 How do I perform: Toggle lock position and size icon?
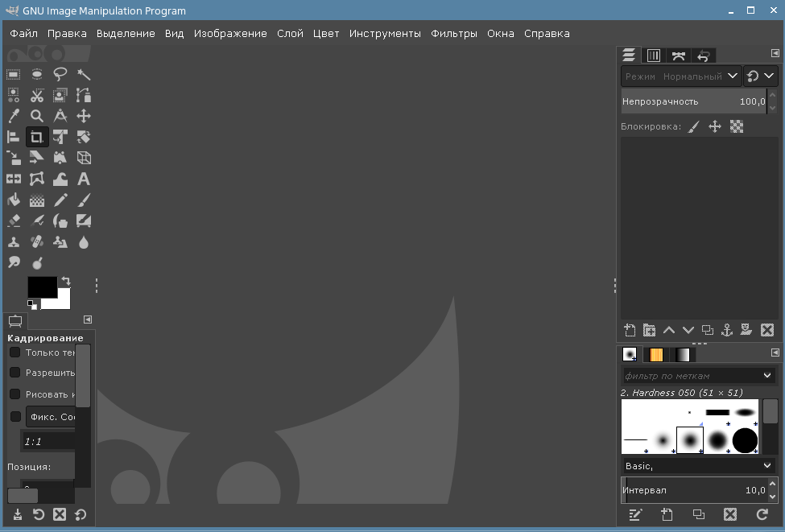(715, 126)
